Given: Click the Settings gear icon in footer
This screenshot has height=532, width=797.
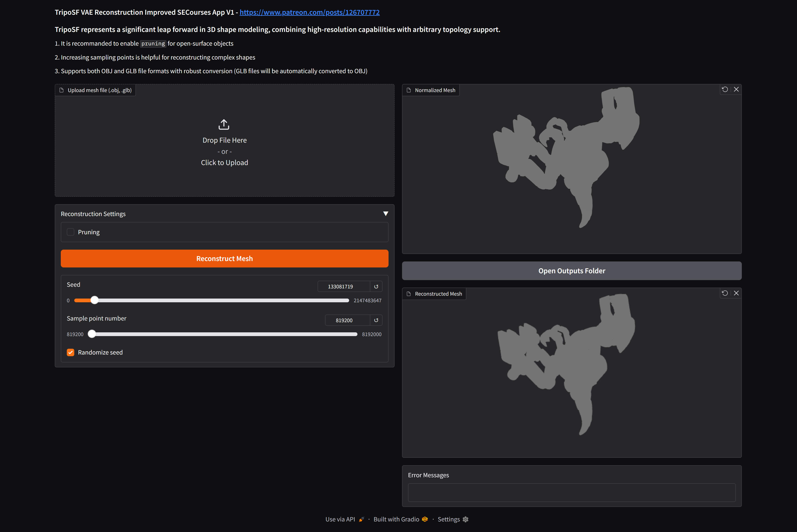Looking at the screenshot, I should tap(465, 519).
